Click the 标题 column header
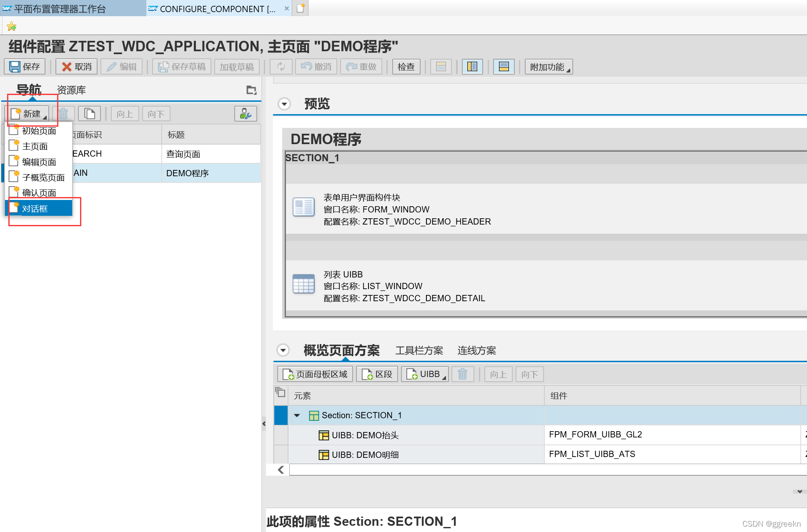Screen dimensions: 807x532 point(211,135)
